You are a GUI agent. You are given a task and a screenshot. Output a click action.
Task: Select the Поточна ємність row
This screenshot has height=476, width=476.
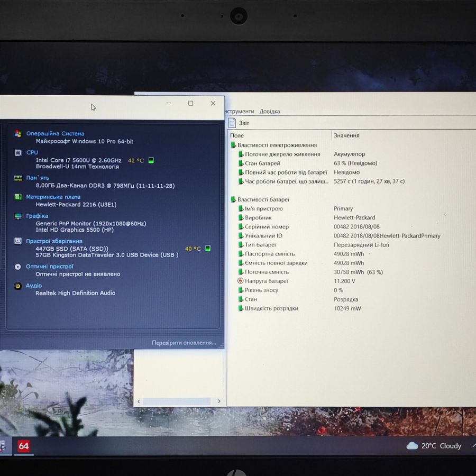point(352,272)
